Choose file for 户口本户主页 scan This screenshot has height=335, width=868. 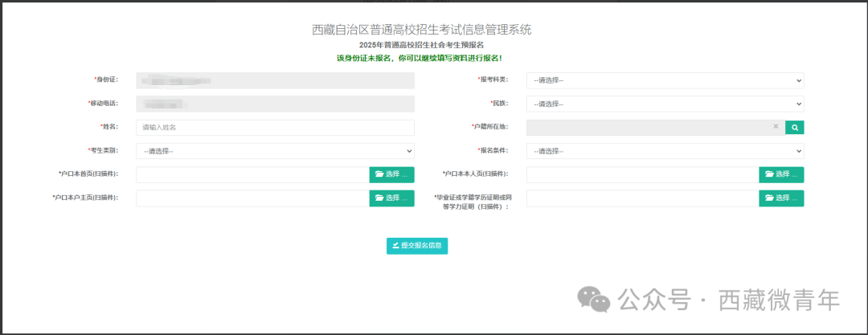coord(391,198)
